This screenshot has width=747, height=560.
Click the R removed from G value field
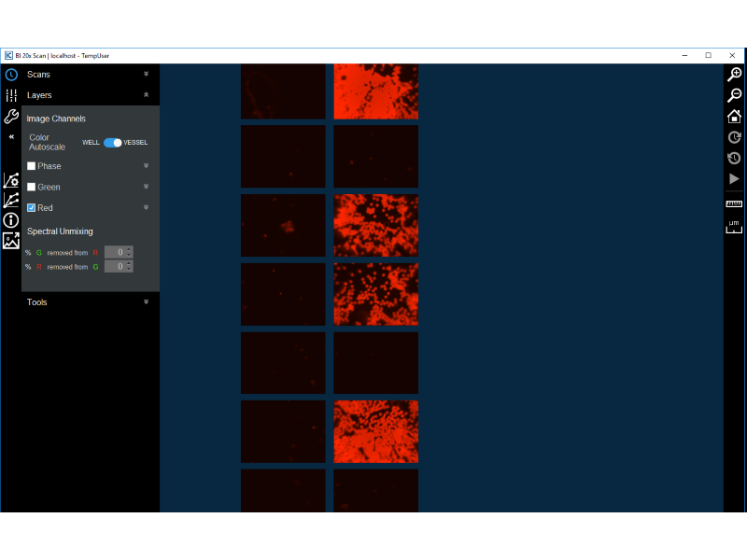[x=119, y=266]
